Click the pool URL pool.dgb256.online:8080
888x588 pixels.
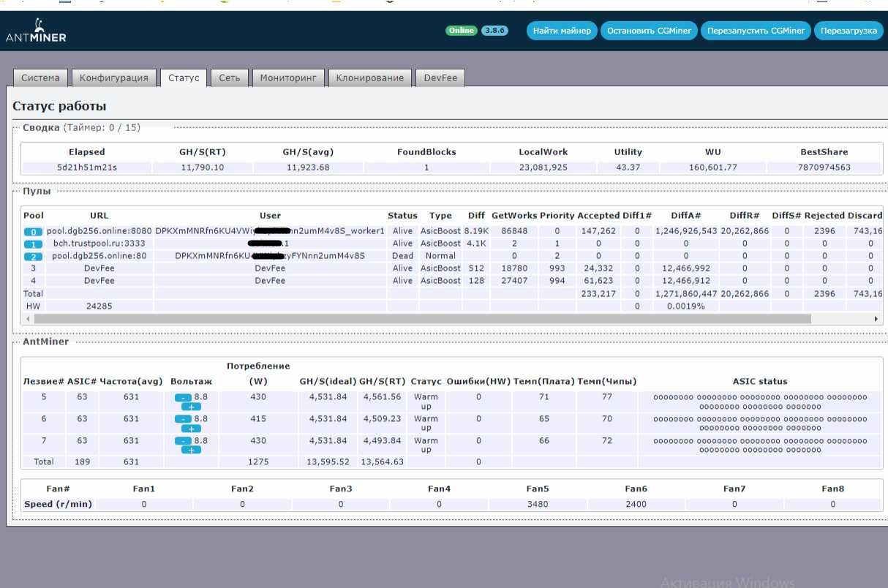pos(99,231)
